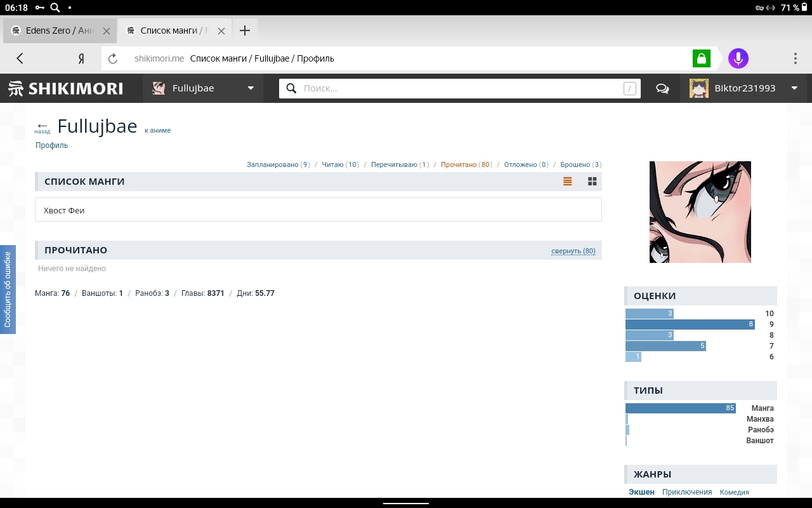Go back with browser back arrow
This screenshot has height=508, width=812.
[20, 58]
